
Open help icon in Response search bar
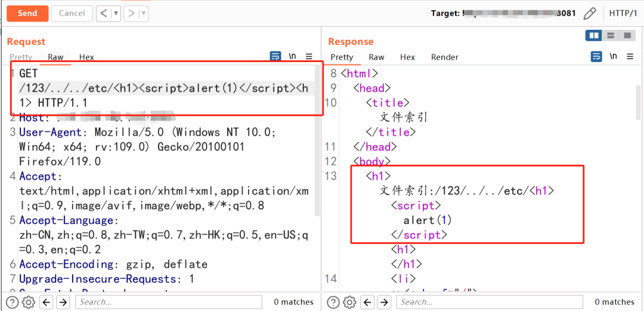334,302
